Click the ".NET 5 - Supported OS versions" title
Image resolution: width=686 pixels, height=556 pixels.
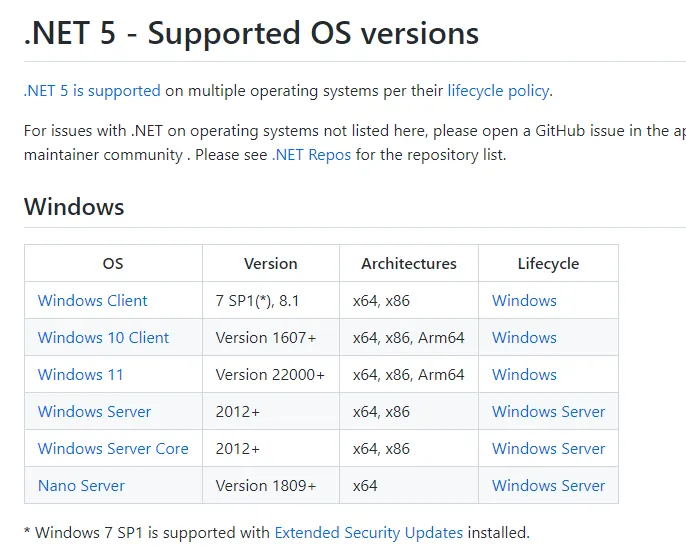point(251,34)
